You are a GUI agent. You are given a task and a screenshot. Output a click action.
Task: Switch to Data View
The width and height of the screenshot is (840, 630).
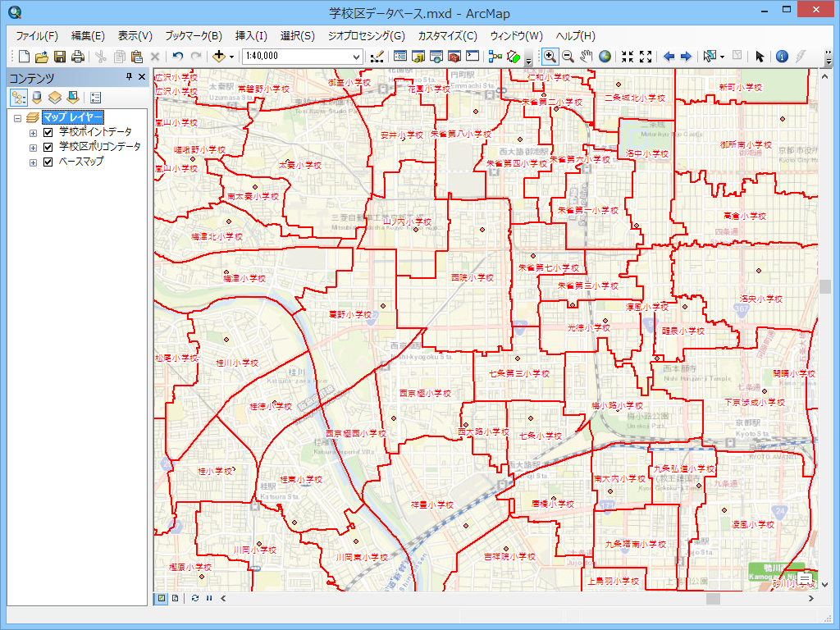click(x=162, y=598)
